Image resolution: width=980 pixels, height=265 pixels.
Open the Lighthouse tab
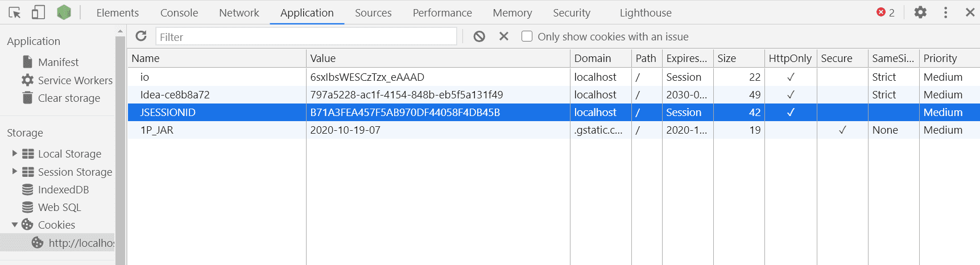pos(645,13)
